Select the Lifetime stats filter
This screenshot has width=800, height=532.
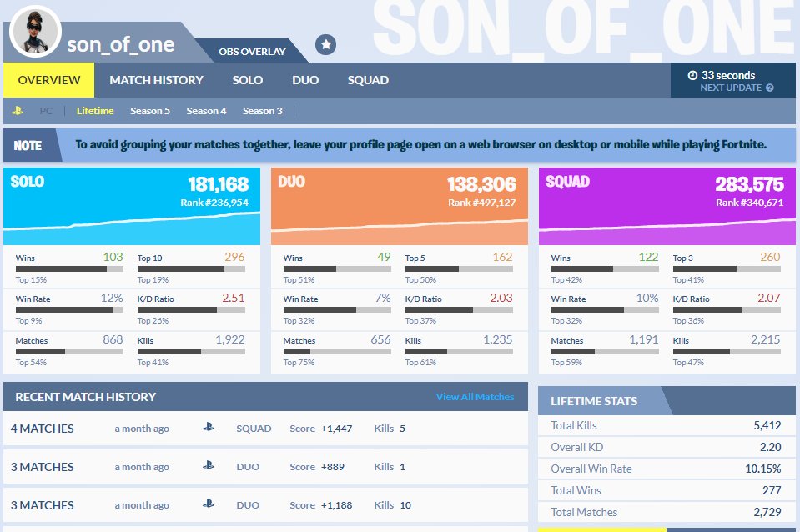(95, 111)
